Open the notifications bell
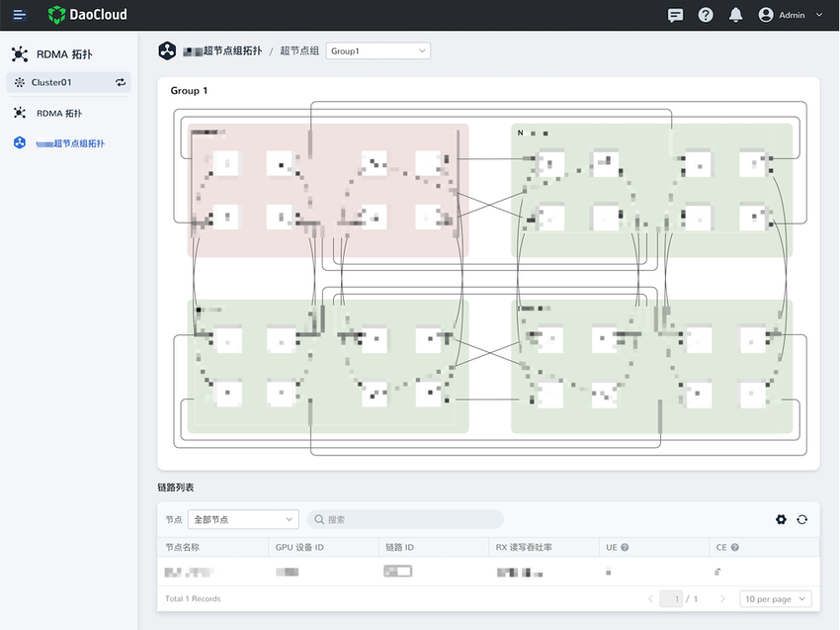 point(735,15)
